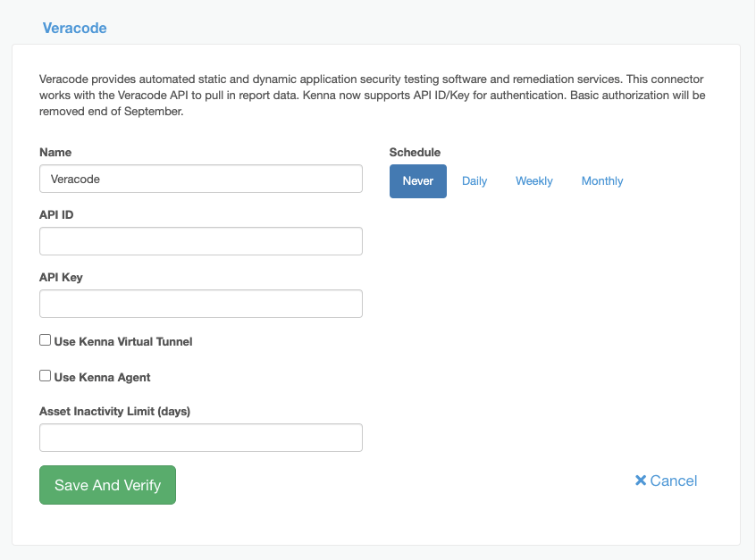Click the Asset Inactivity Limit field
756x560 pixels.
pos(200,438)
